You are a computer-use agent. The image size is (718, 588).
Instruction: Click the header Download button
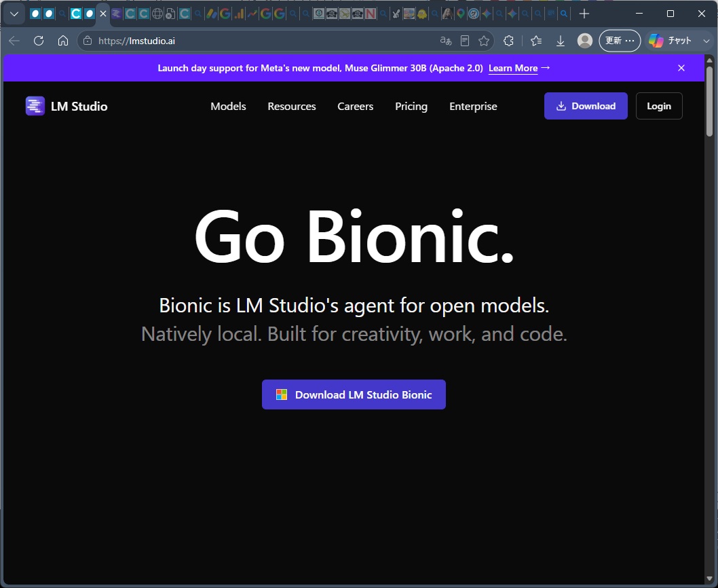586,106
